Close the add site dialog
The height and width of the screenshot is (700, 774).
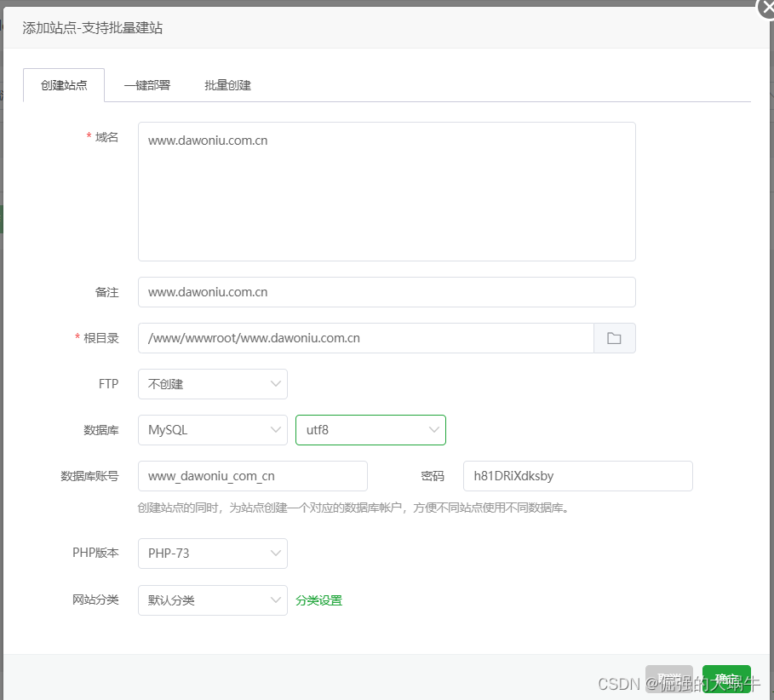pos(766,9)
